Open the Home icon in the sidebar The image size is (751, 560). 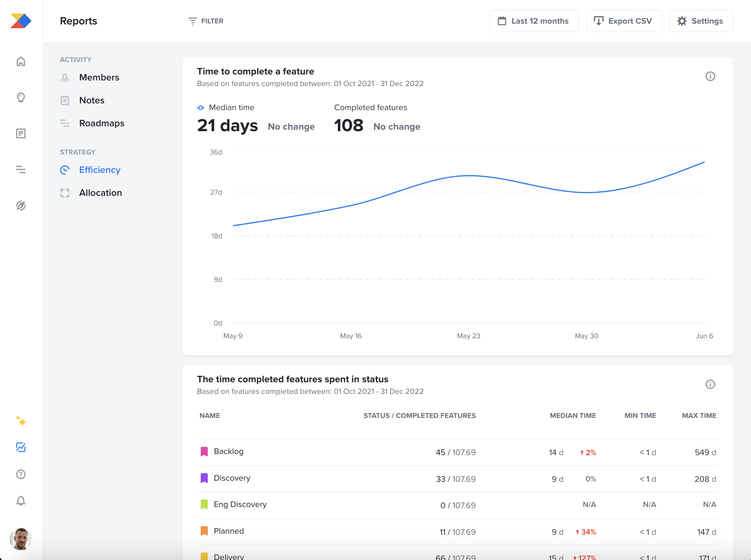pos(21,61)
